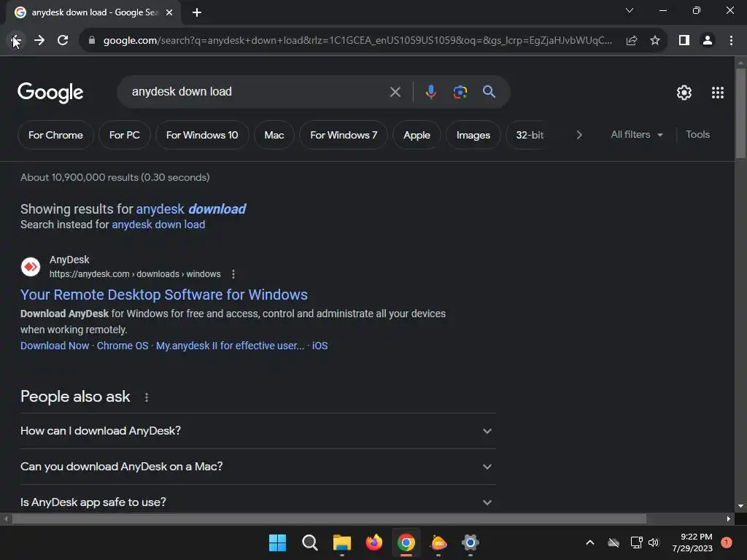Image resolution: width=747 pixels, height=560 pixels.
Task: Select the Apple filter chip
Action: pos(417,135)
